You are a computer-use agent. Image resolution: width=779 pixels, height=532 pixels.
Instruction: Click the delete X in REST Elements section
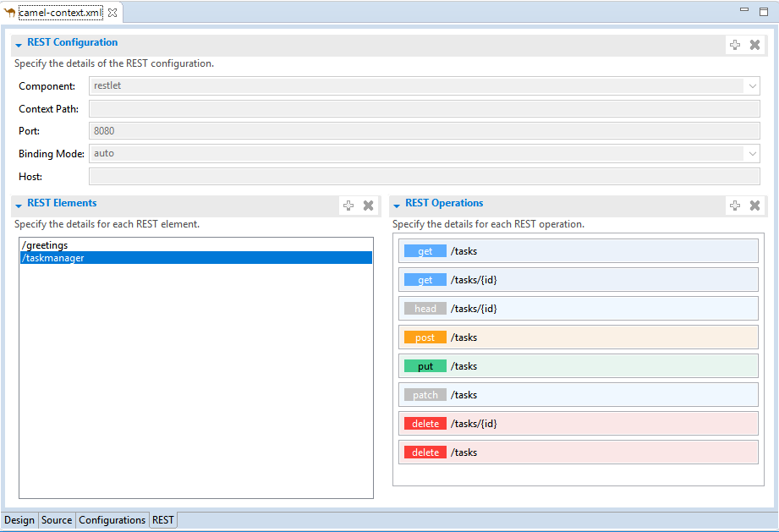(x=368, y=206)
